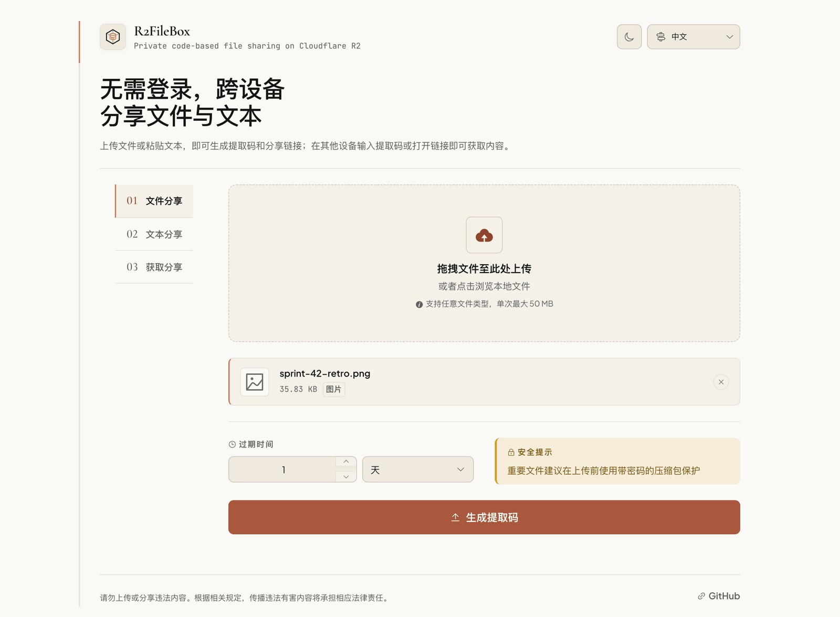This screenshot has height=617, width=840.
Task: Switch to the 02 文本分享 tab
Action: (x=154, y=234)
